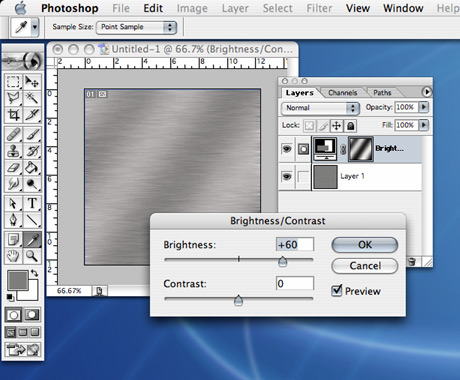Select the History Brush tool
The width and height of the screenshot is (460, 380).
32,151
